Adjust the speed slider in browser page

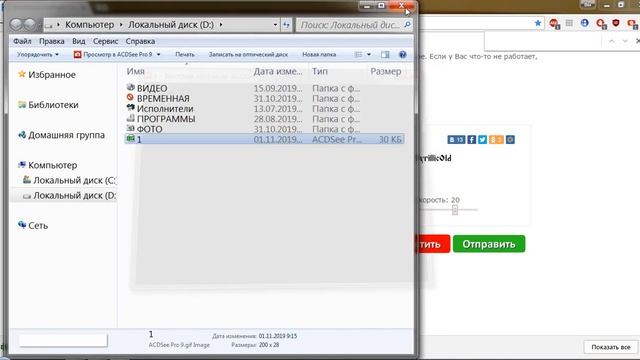pyautogui.click(x=455, y=210)
